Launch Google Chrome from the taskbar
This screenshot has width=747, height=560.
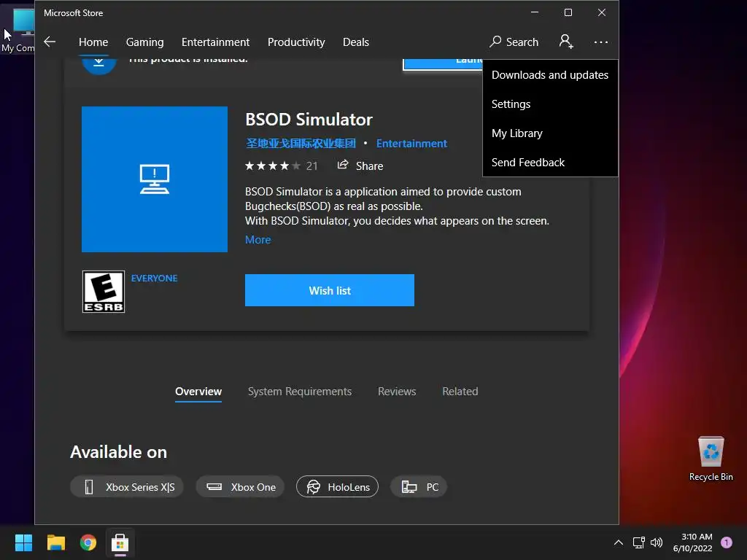coord(88,542)
